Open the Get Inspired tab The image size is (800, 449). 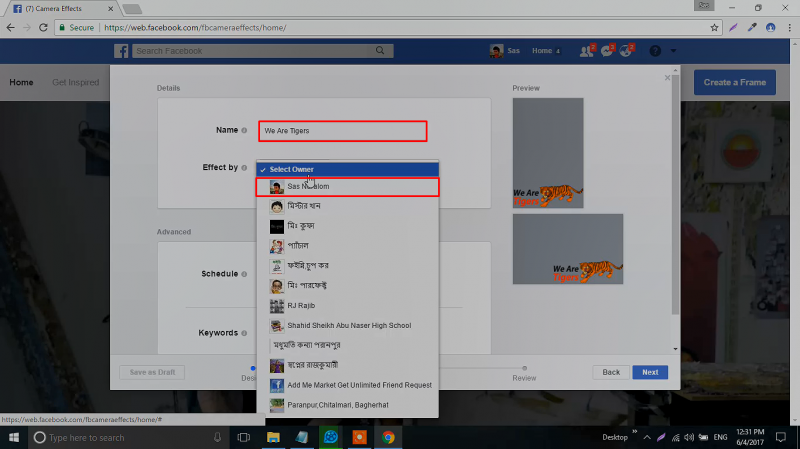pos(76,83)
